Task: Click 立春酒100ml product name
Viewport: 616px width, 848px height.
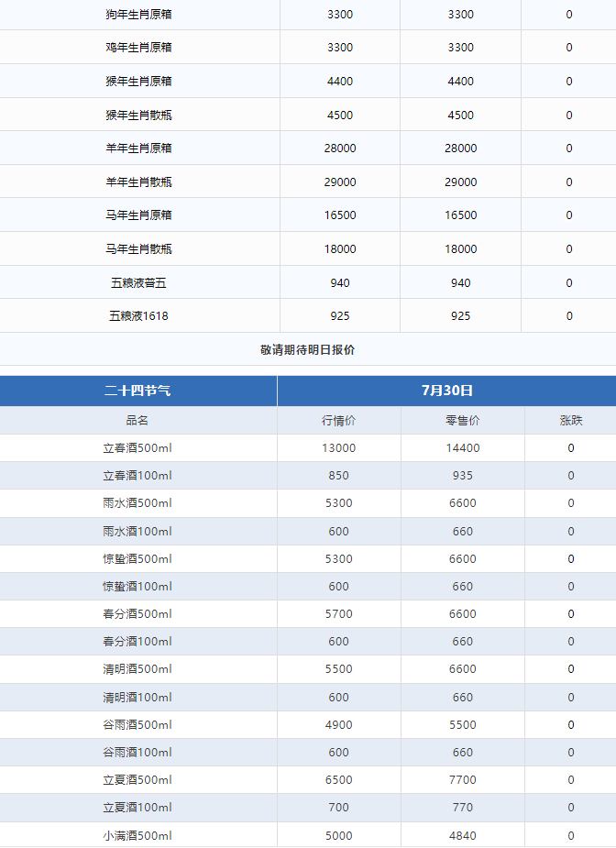Action: click(x=137, y=476)
